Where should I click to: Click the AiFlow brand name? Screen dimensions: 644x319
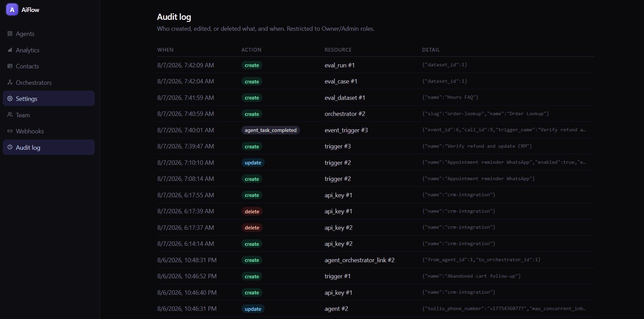click(x=30, y=10)
